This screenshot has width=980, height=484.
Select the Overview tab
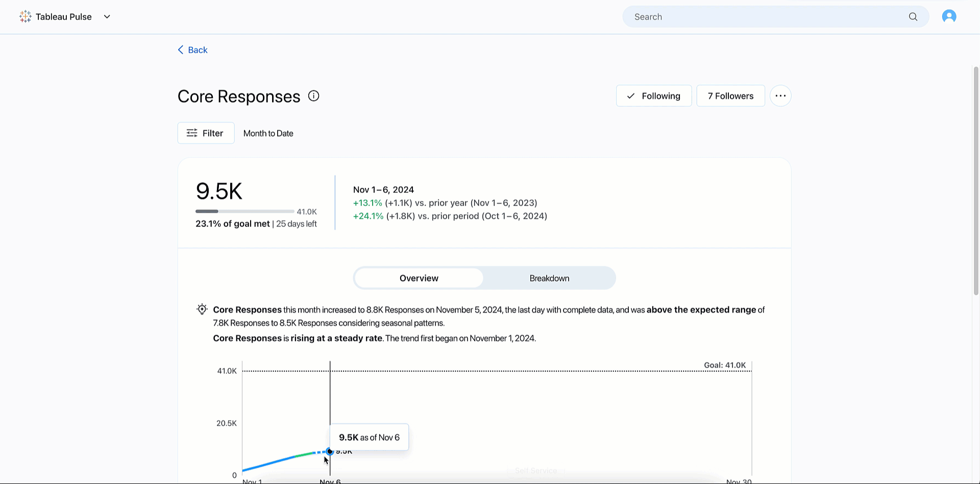point(419,278)
